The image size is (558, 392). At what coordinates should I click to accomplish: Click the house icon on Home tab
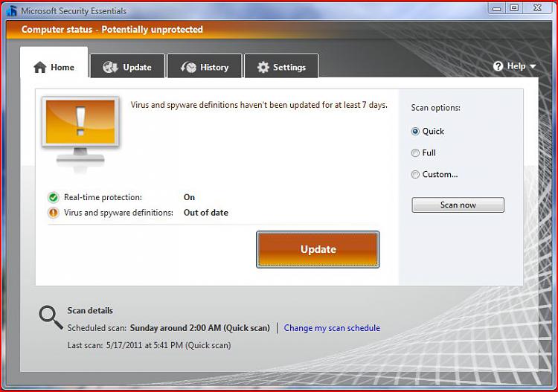40,67
